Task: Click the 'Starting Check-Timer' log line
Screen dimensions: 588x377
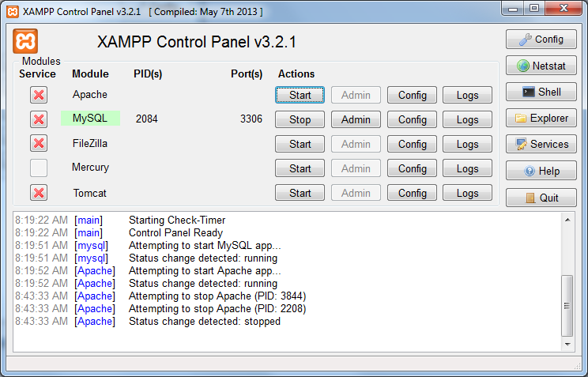Action: [x=177, y=220]
